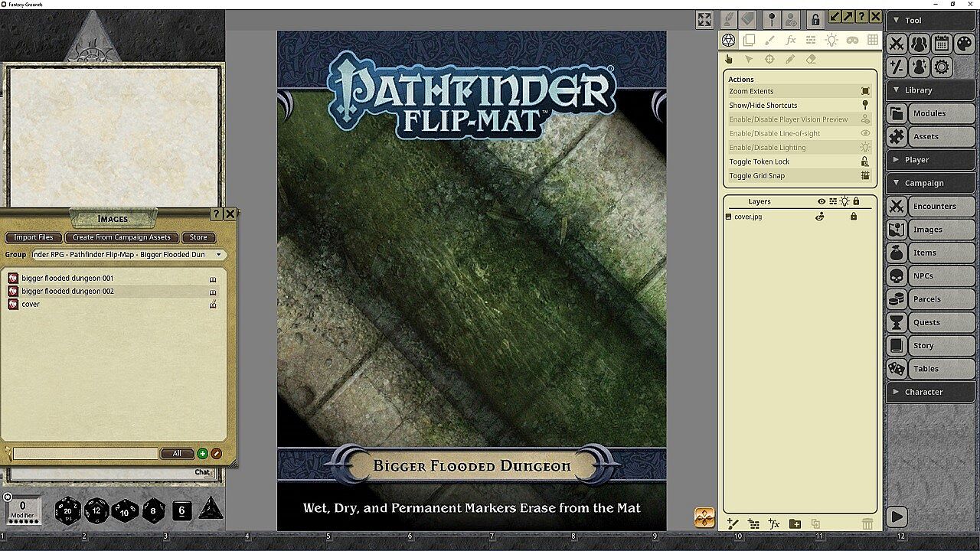
Task: Click the add folder layer icon
Action: [795, 523]
